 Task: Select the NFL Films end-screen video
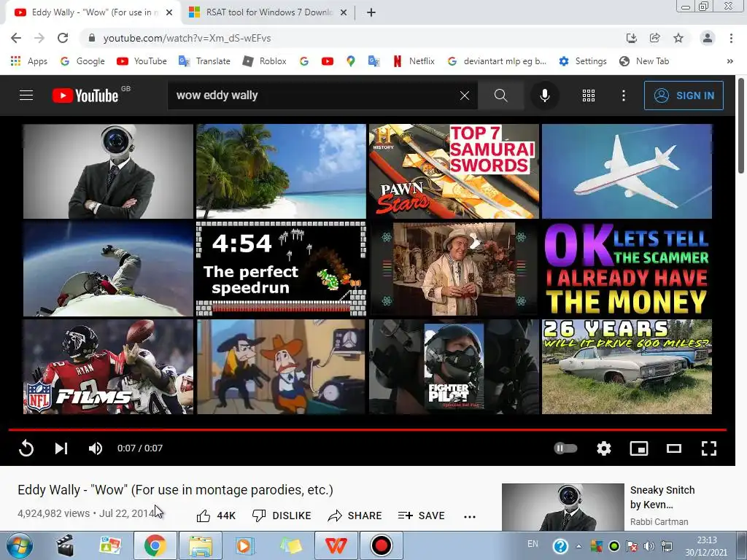point(108,367)
